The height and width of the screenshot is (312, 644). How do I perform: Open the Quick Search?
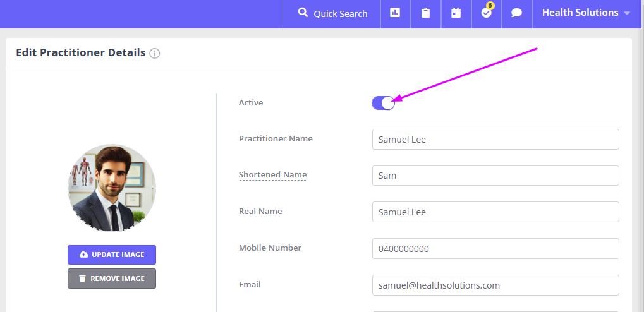332,13
